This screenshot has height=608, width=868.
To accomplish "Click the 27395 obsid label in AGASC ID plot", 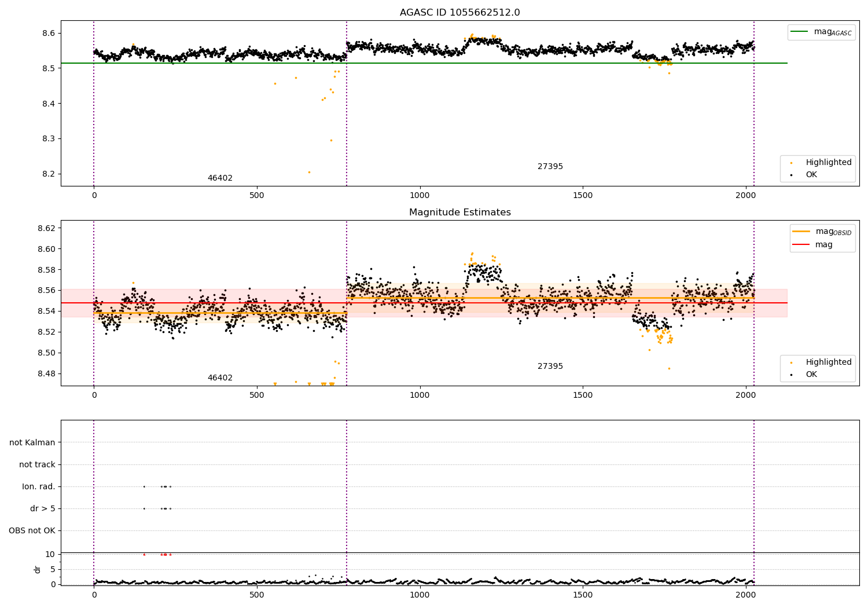I will pos(550,167).
